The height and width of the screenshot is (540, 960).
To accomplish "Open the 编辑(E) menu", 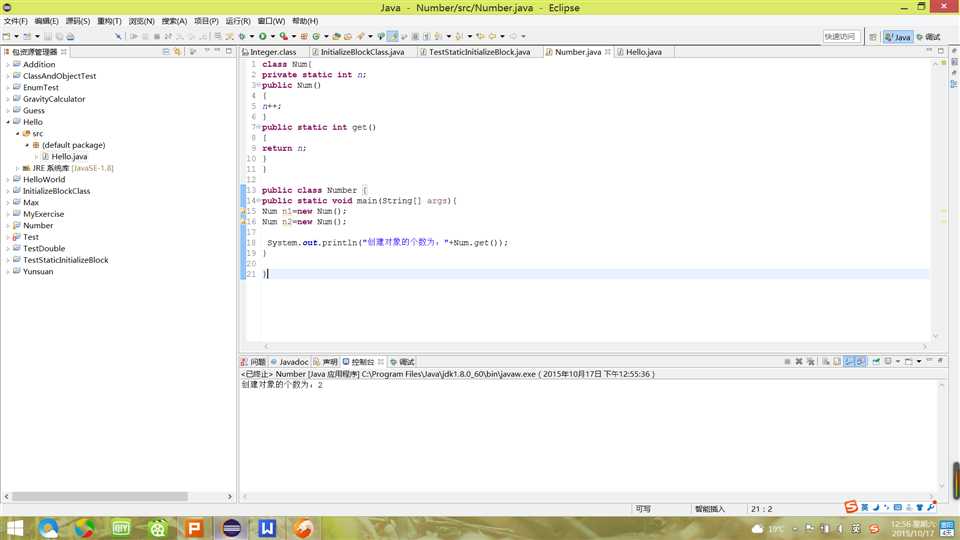I will coord(46,21).
